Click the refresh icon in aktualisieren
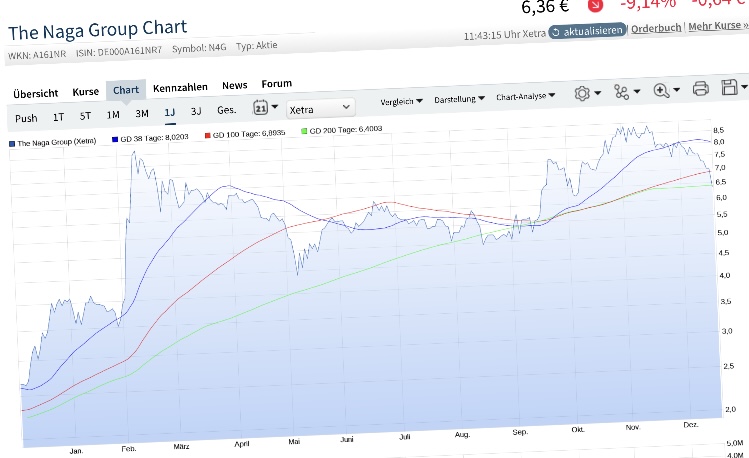 click(556, 31)
